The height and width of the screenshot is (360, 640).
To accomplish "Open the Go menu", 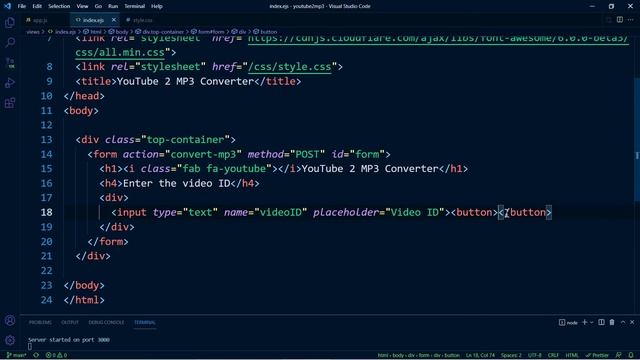I will click(x=98, y=6).
